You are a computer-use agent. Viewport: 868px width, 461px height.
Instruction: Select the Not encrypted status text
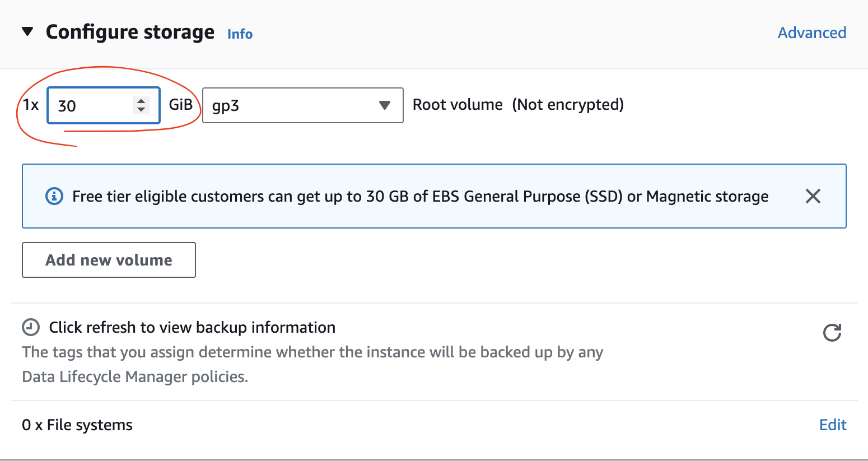pos(567,105)
